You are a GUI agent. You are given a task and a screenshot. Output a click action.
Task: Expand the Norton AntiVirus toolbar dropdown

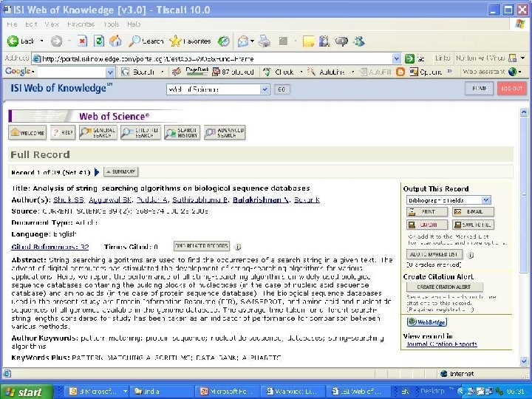tap(523, 58)
